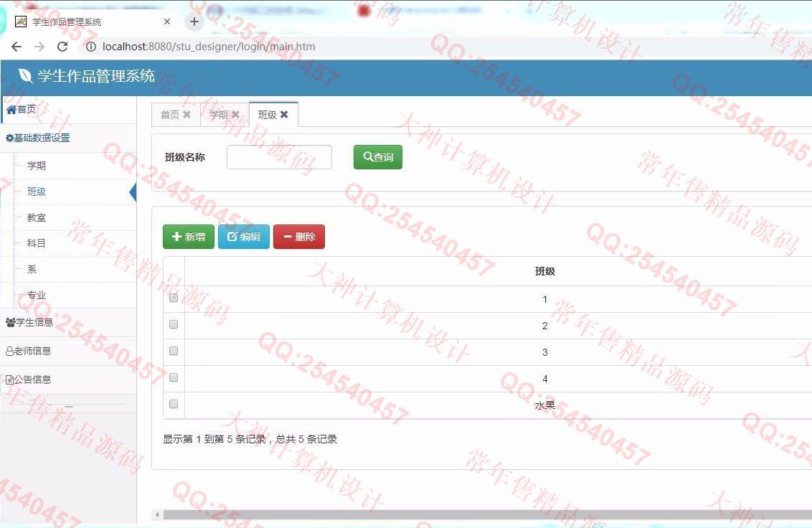The width and height of the screenshot is (812, 528).
Task: Click the browser forward arrow
Action: 39,47
